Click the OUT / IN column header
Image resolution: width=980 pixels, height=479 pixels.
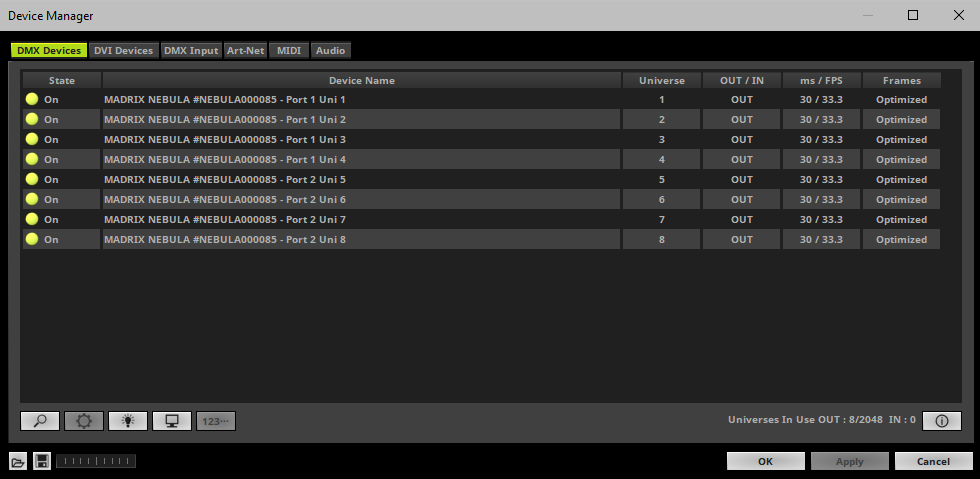742,80
